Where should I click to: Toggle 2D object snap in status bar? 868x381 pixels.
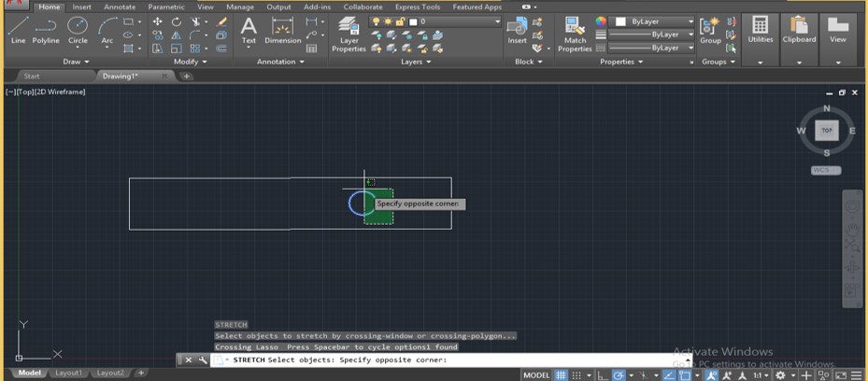tap(685, 375)
